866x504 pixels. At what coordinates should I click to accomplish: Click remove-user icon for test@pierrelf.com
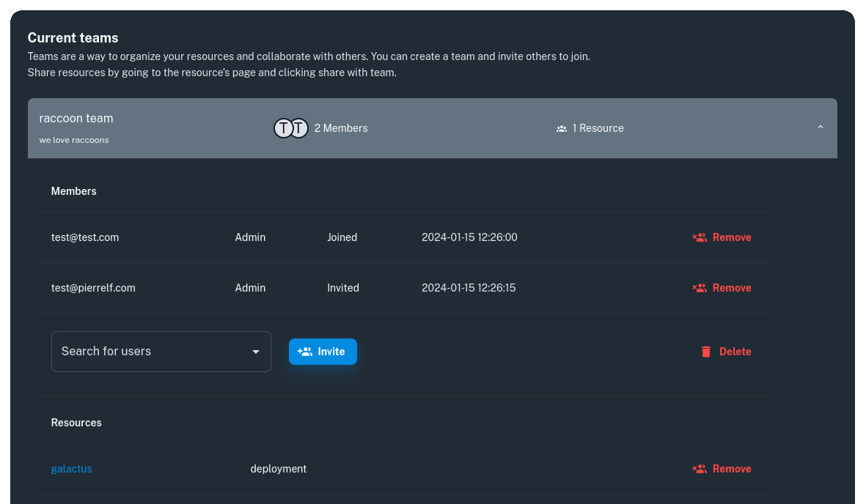pos(700,288)
